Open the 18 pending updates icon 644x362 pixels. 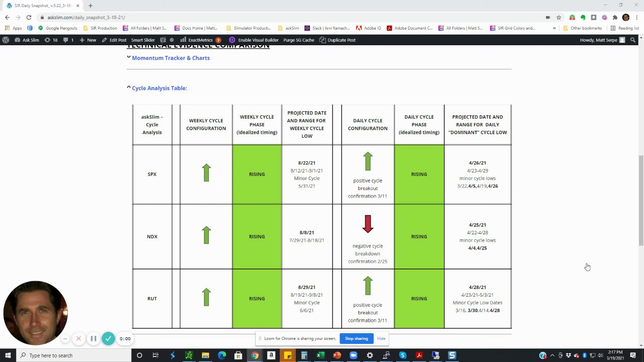tap(51, 40)
